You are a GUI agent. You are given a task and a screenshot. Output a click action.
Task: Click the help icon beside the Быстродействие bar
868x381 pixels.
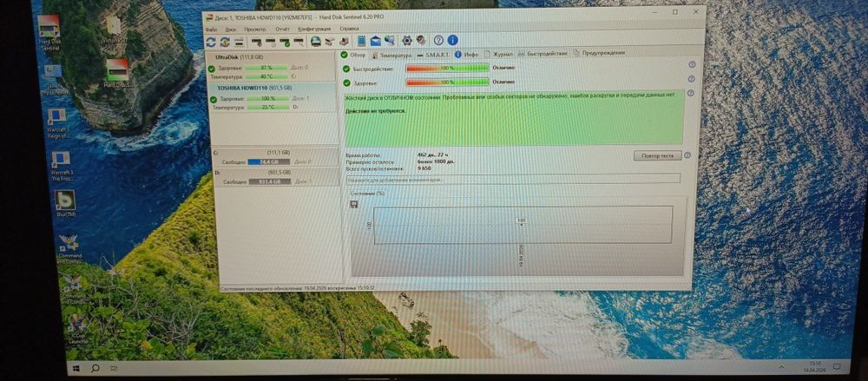point(692,64)
